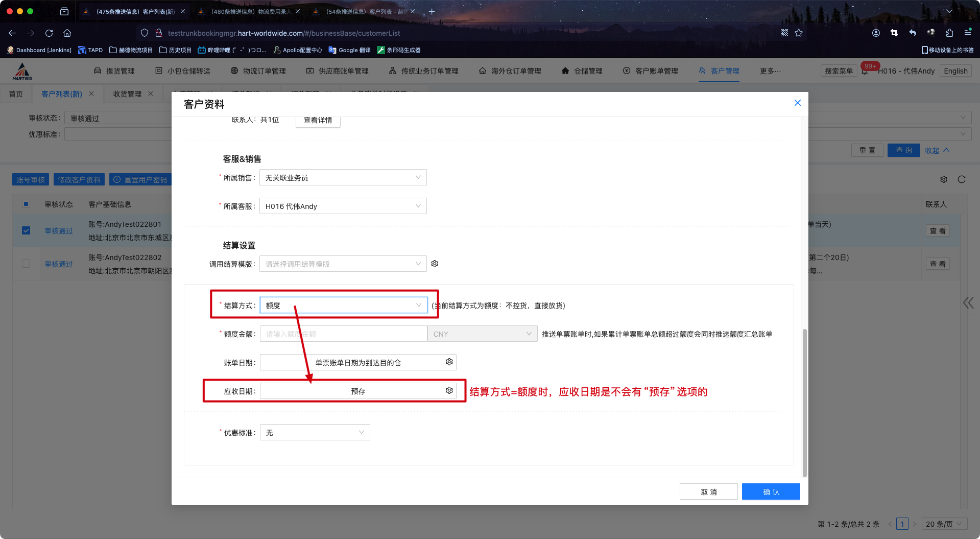The width and height of the screenshot is (980, 539).
Task: Click the 确认 button in the dialog
Action: coord(771,491)
